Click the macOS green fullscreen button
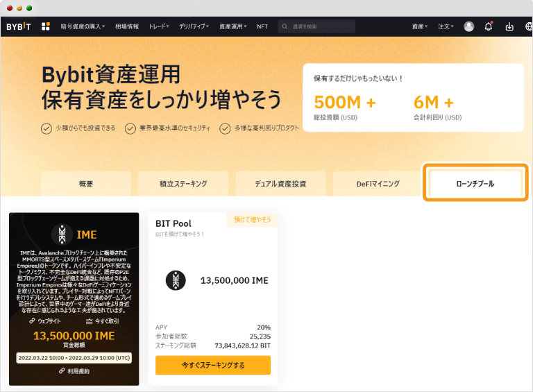The image size is (533, 392). tap(29, 8)
